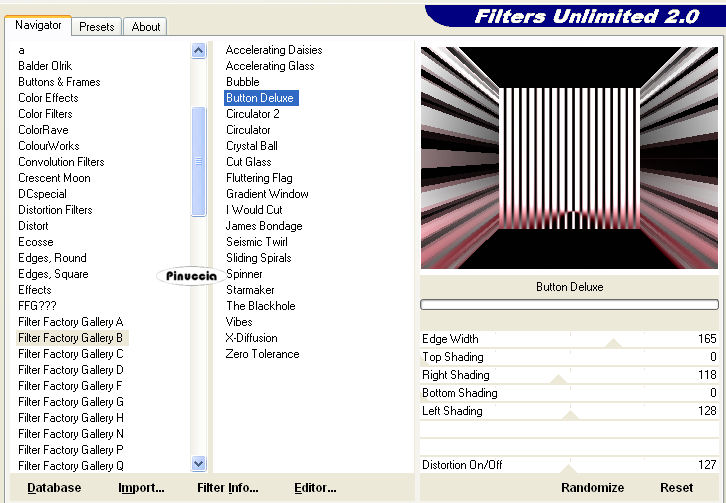Select the Zero Tolerance filter
This screenshot has height=503, width=726.
pos(263,354)
